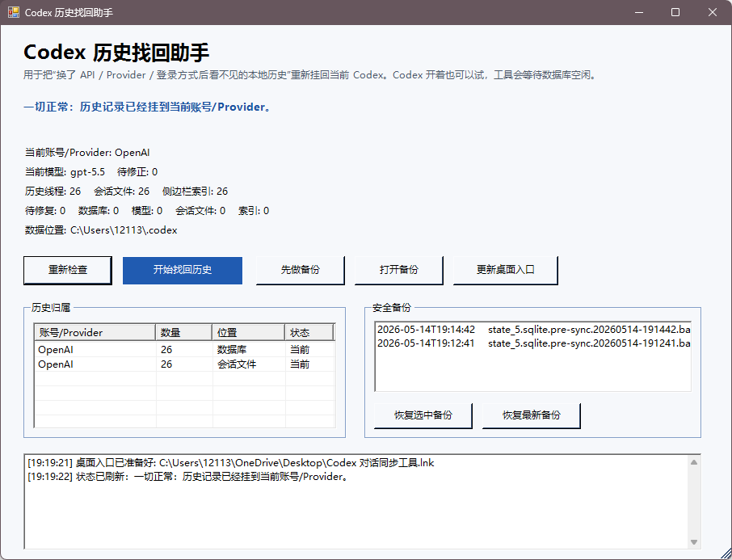Click the 先做备份 button
732x560 pixels.
301,270
